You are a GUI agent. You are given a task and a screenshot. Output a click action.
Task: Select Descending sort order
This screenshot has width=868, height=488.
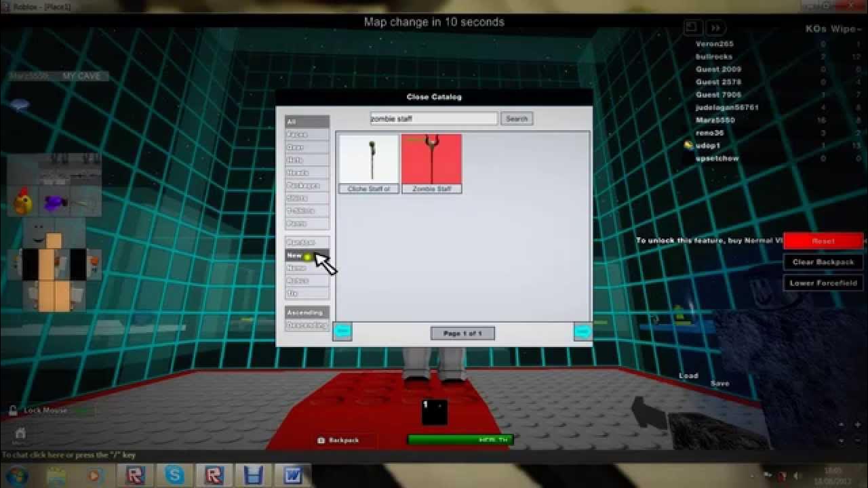tap(307, 325)
